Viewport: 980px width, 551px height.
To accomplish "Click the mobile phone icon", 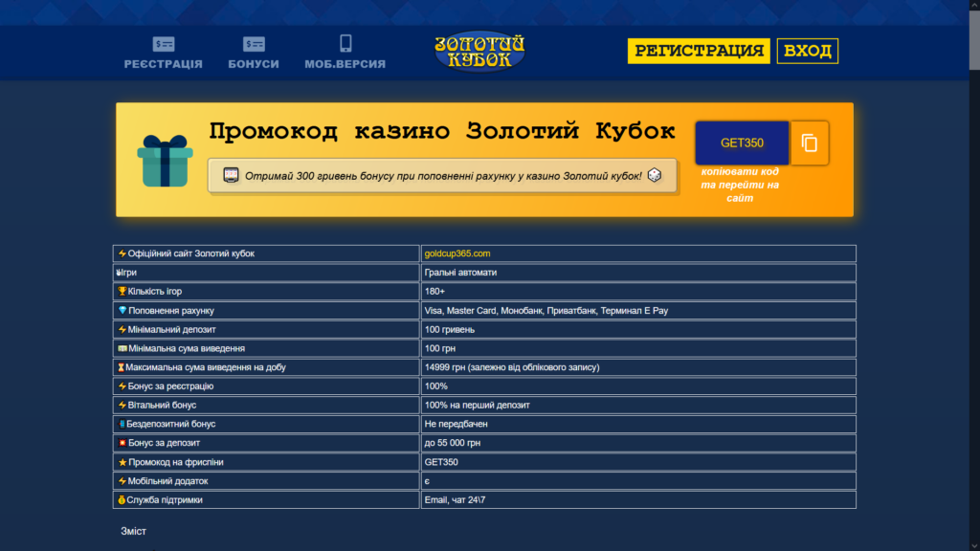I will (x=345, y=43).
